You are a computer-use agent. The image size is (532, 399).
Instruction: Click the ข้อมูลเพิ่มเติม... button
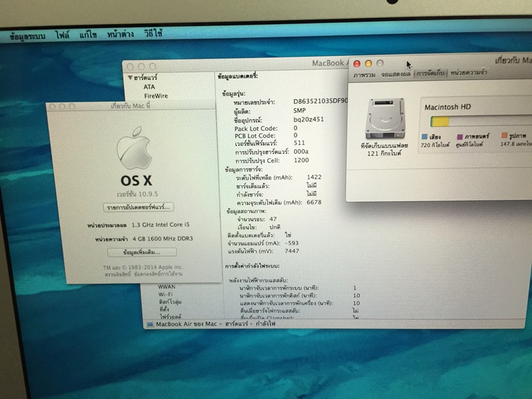[x=142, y=252]
